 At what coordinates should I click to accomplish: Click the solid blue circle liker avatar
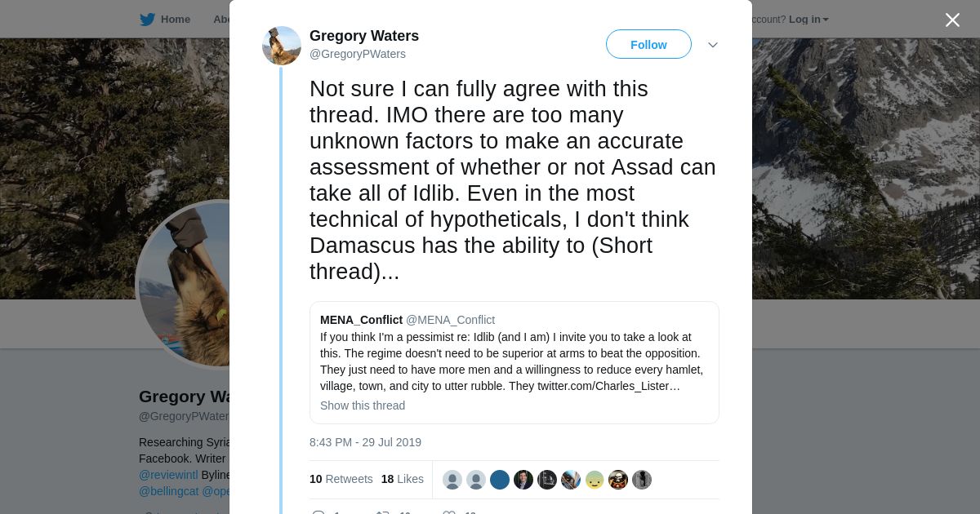(500, 480)
